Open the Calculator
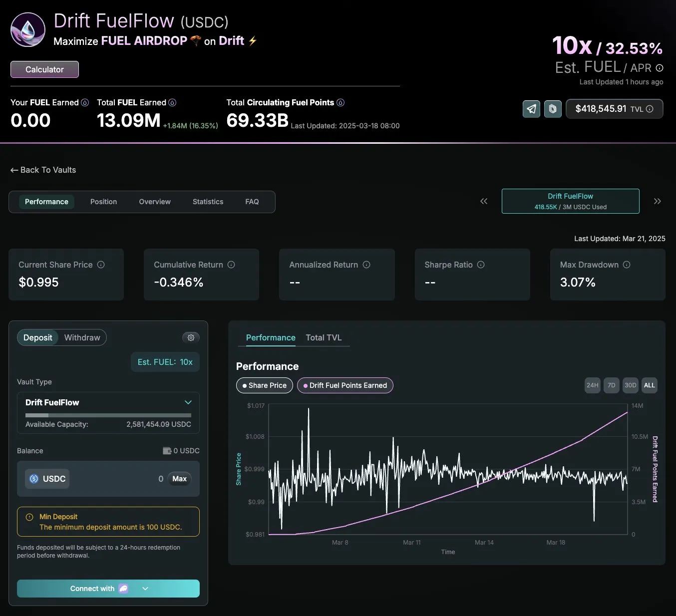676x616 pixels. point(44,69)
